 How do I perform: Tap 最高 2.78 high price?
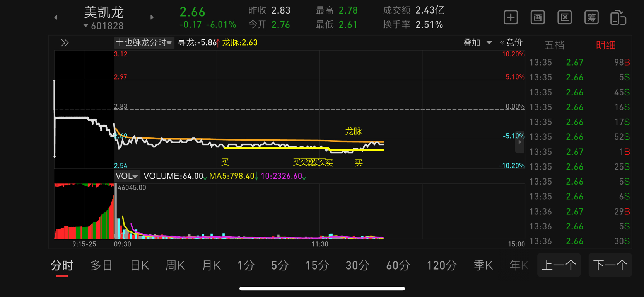click(x=348, y=10)
